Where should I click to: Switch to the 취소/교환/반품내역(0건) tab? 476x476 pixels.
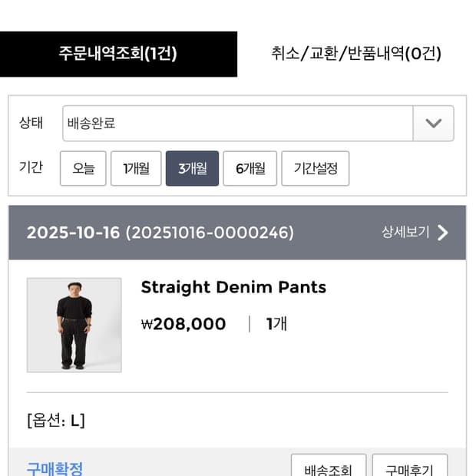(356, 54)
